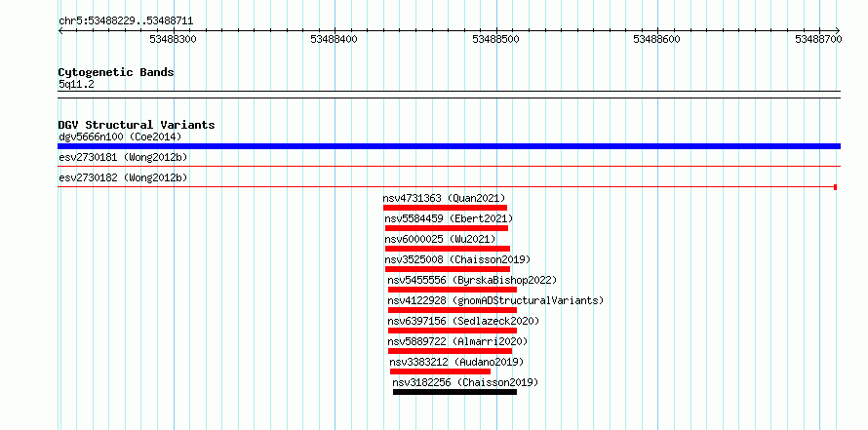
Task: Click the dgv5666n100 (Coe2014) variant label
Action: (x=120, y=137)
